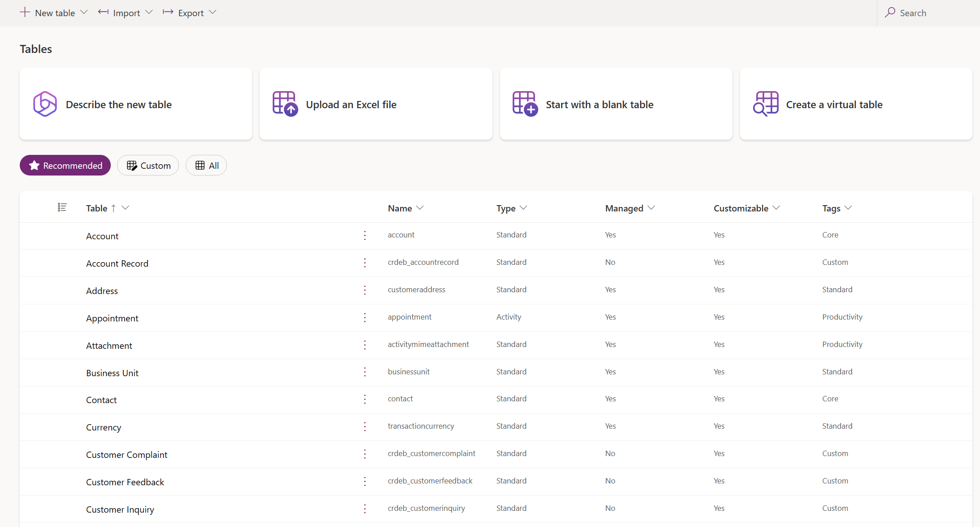Screen dimensions: 980x527
Task: Open options menu for Customer Feedback
Action: [x=364, y=480]
